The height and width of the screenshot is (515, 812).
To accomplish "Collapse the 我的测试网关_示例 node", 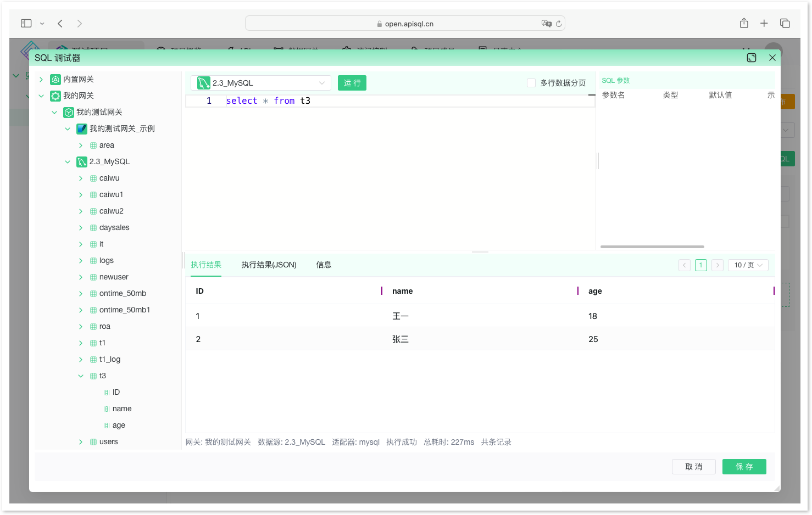I will click(68, 129).
